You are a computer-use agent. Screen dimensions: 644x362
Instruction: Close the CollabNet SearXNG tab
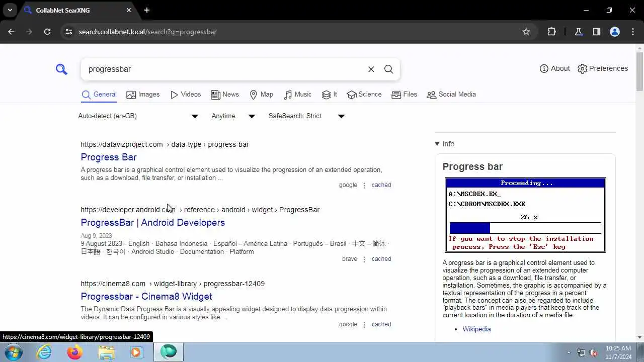coord(129,10)
